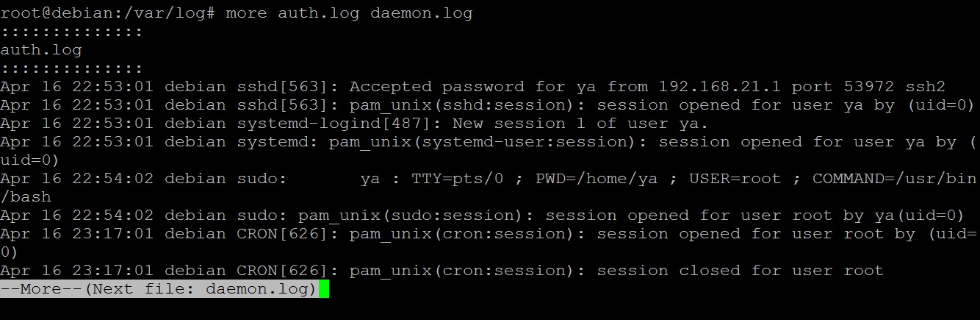980x320 pixels.
Task: Click the '/bash' wrapped line
Action: (26, 197)
